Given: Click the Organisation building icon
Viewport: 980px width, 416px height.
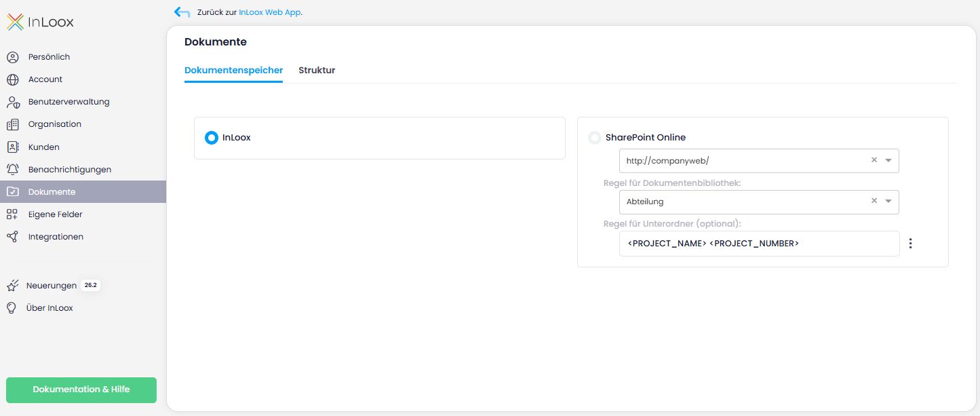Looking at the screenshot, I should 13,124.
